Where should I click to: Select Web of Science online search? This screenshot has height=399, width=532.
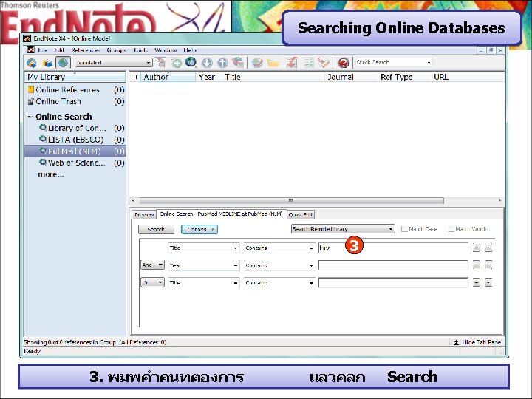coord(77,163)
